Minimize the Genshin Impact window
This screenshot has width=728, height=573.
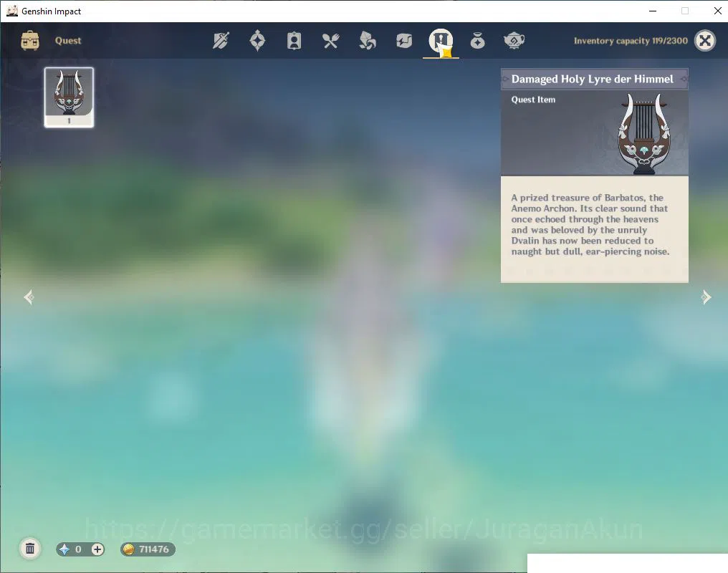tap(652, 11)
